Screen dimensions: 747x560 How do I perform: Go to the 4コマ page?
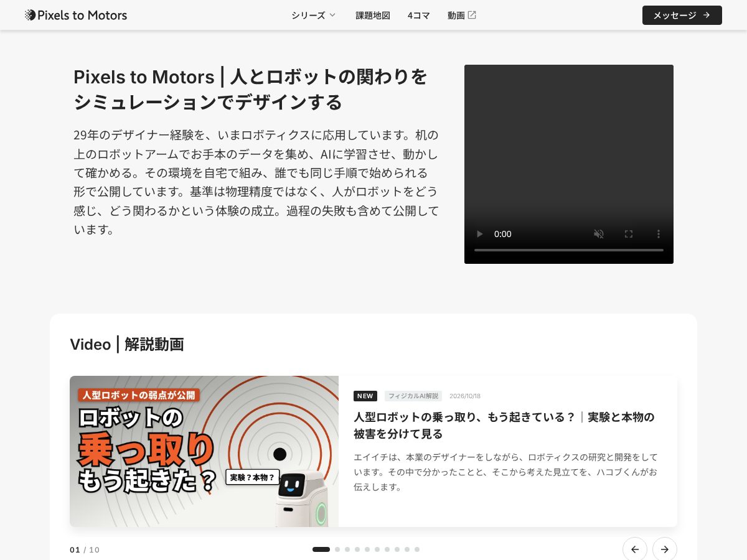click(419, 15)
